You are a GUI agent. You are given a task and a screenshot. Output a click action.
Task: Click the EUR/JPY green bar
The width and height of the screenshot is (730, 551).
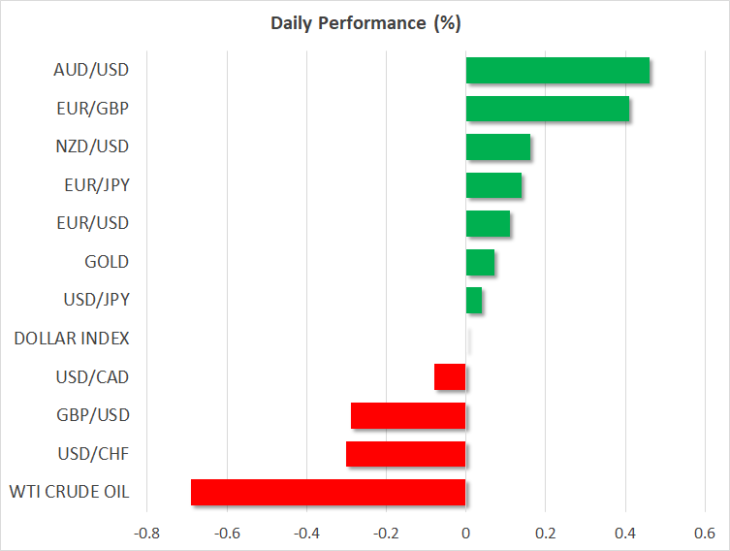tap(494, 185)
